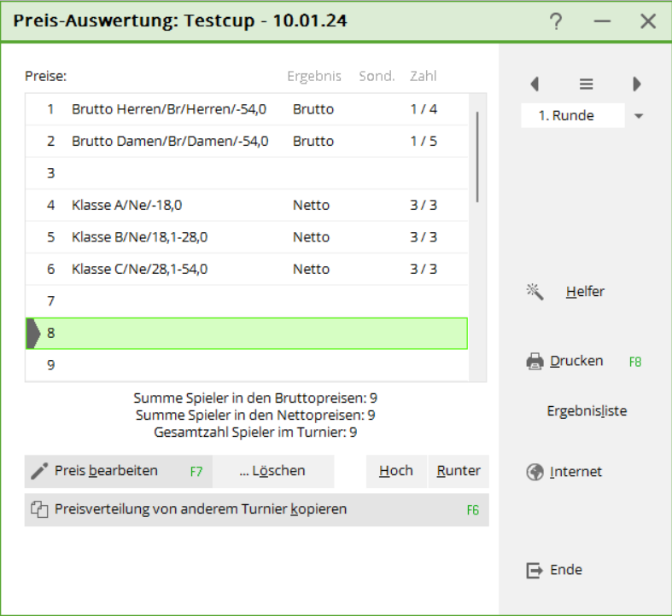Click the Helfer magic wand icon

coord(535,292)
